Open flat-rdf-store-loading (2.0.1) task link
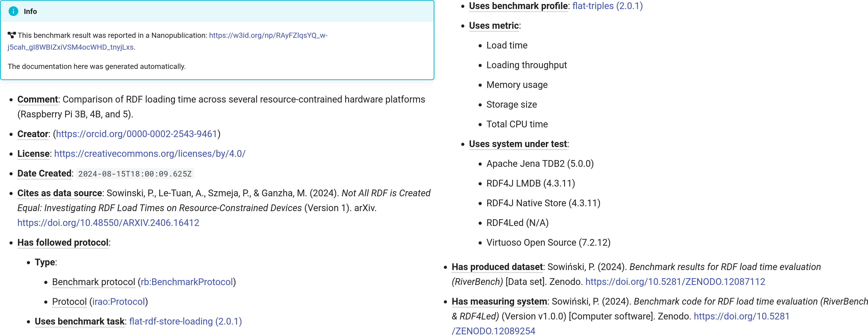The width and height of the screenshot is (868, 335). [x=185, y=322]
